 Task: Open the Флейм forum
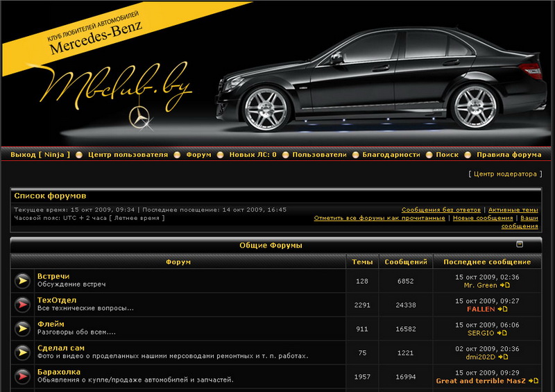pos(51,324)
